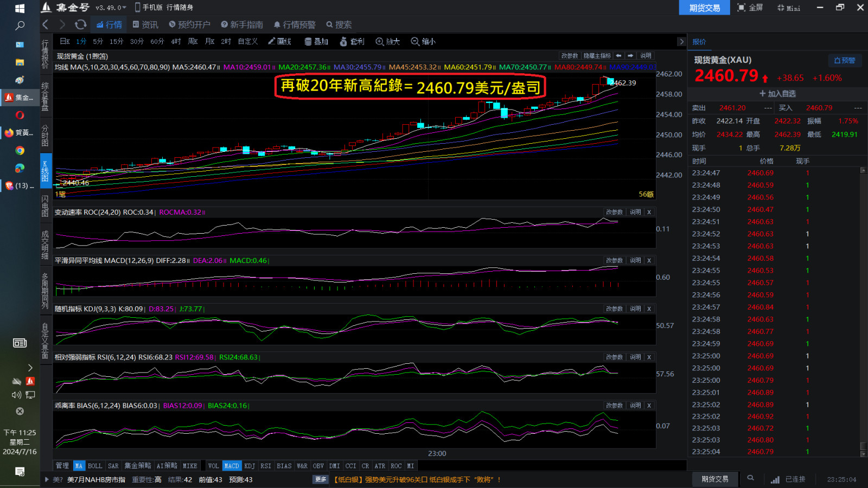Screen dimensions: 868x488
Task: Zoom in chart with 放大
Action: point(387,41)
